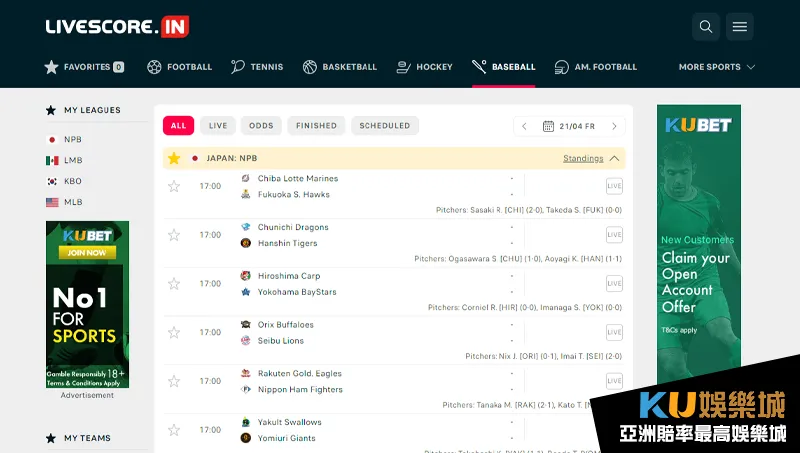Favorite Rakuten Gold. Eagles match star
The image size is (800, 453).
point(174,381)
